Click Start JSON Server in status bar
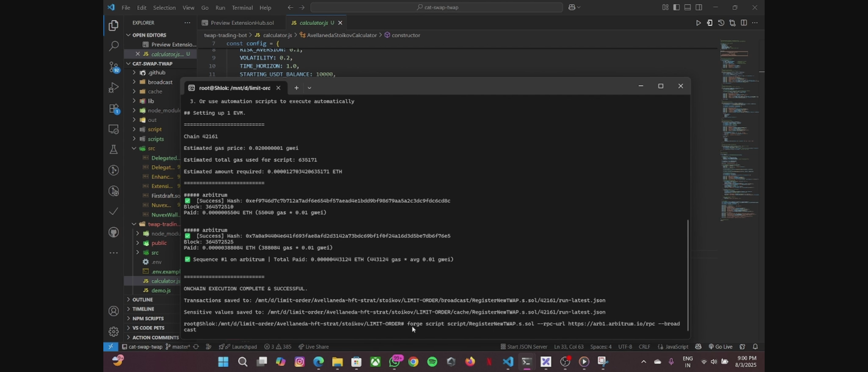The width and height of the screenshot is (868, 372). 523,347
